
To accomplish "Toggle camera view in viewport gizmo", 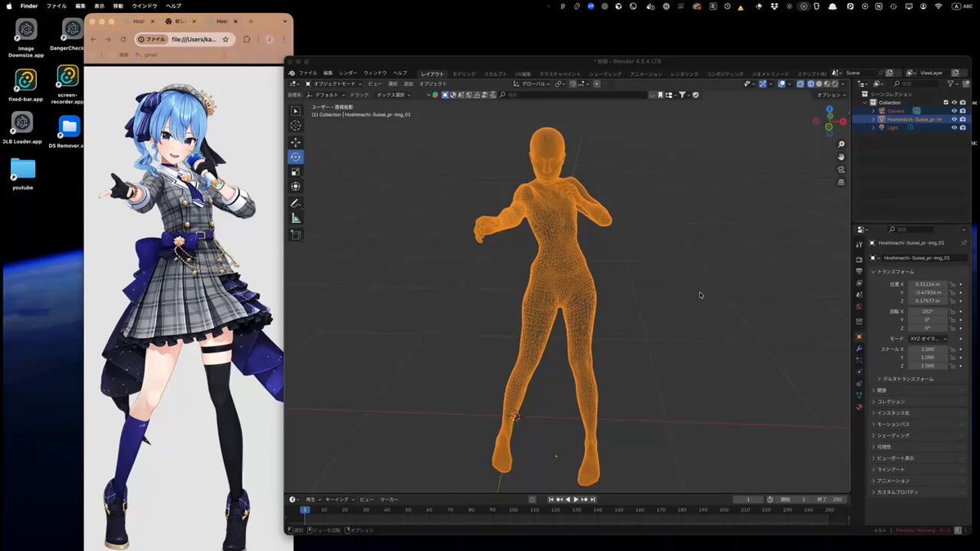I will 841,170.
